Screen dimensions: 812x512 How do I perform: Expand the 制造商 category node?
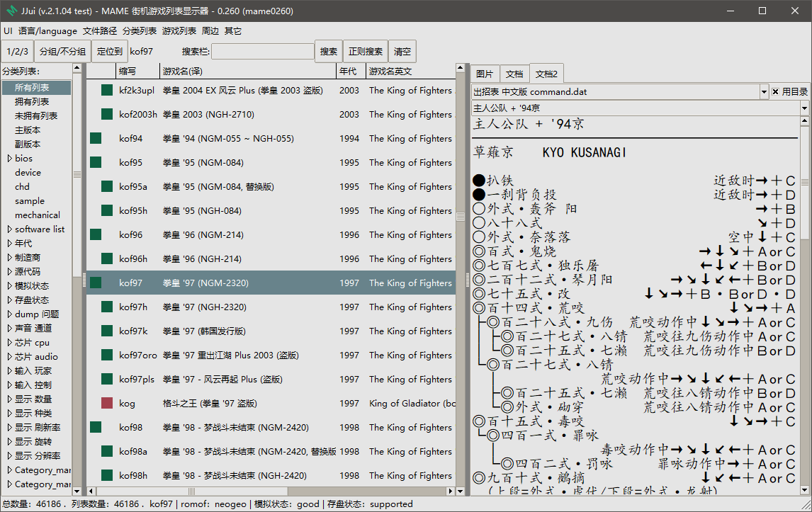(9, 257)
